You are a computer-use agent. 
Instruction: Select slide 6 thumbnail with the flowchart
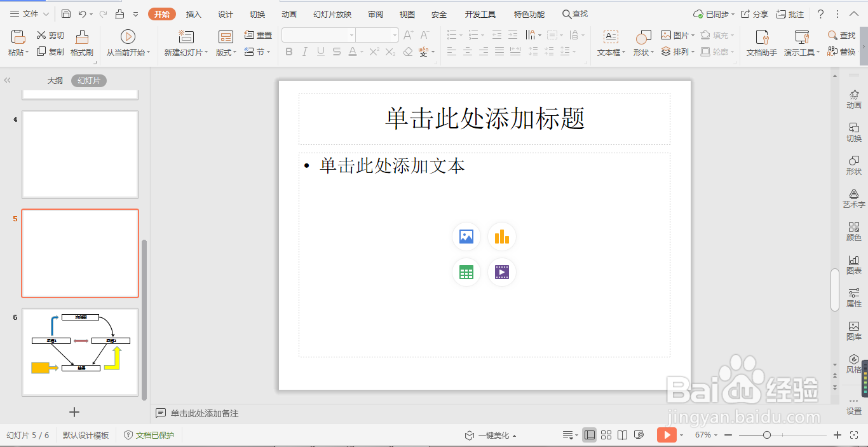tap(80, 353)
